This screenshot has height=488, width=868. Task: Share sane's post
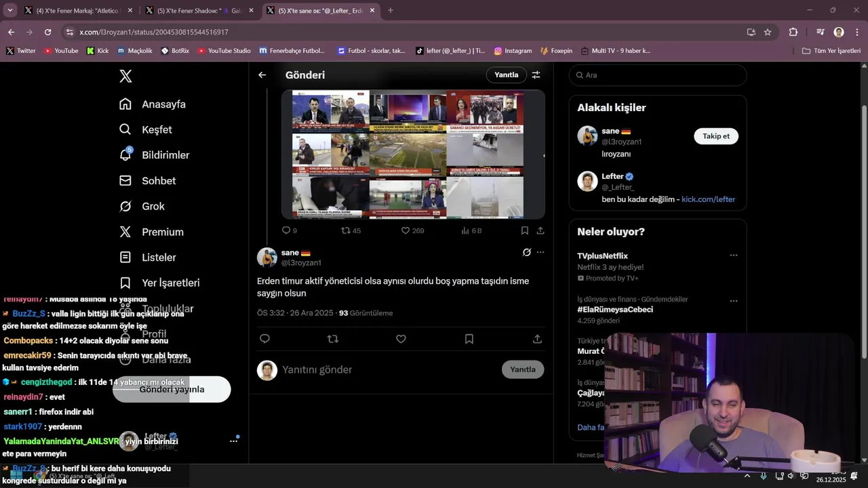pos(537,339)
